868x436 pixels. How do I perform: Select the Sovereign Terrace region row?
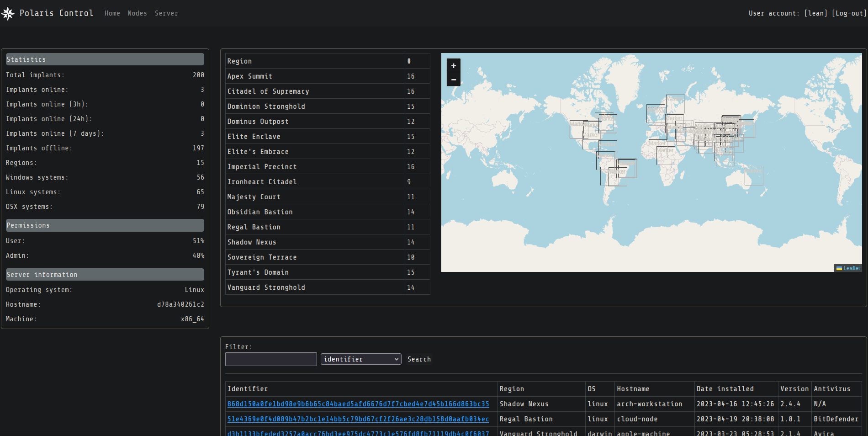[328, 257]
